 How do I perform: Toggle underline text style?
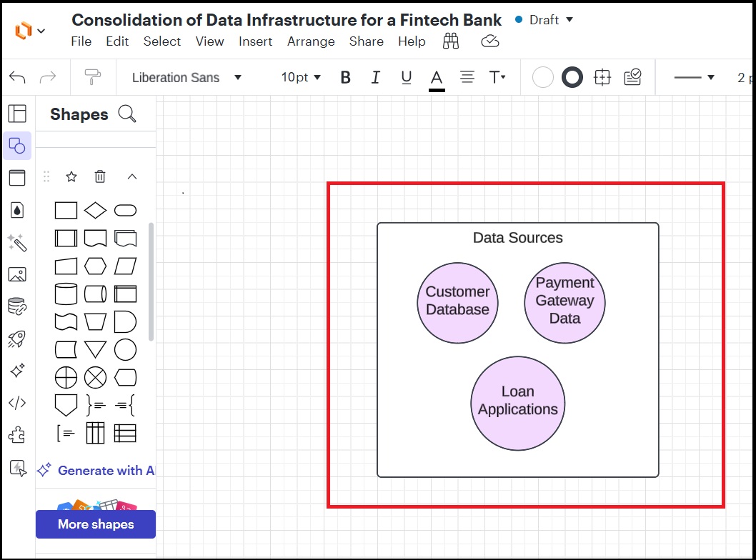[407, 77]
